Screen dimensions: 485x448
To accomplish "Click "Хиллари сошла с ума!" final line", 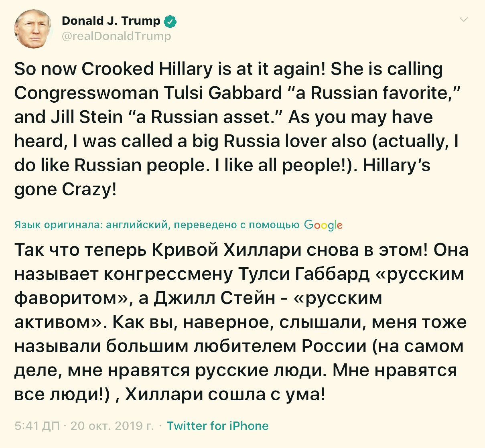I will tap(225, 394).
